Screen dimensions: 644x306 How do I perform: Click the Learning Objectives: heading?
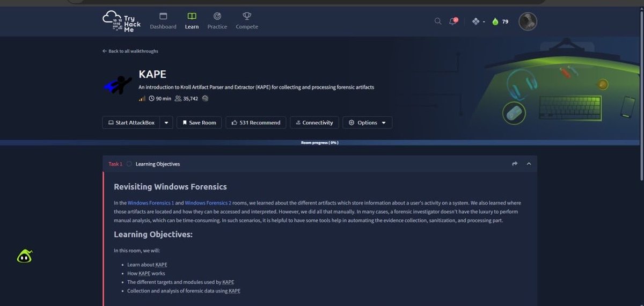click(x=153, y=235)
